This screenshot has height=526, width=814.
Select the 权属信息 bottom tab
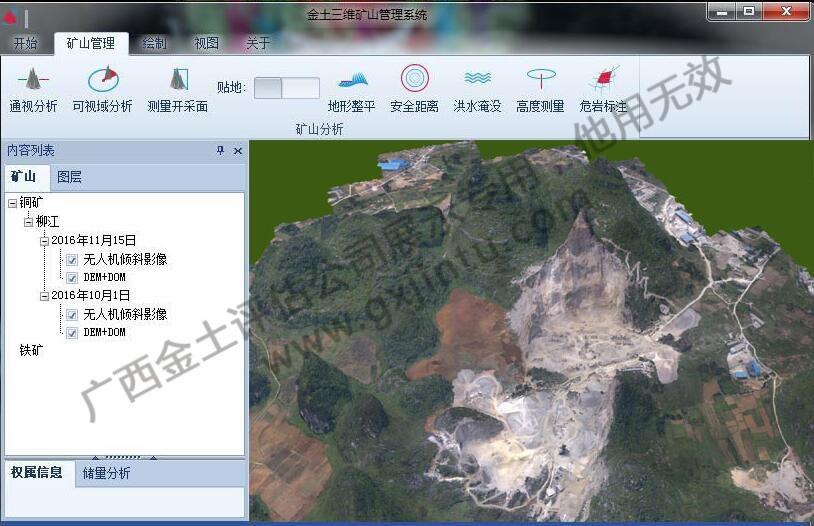point(37,473)
